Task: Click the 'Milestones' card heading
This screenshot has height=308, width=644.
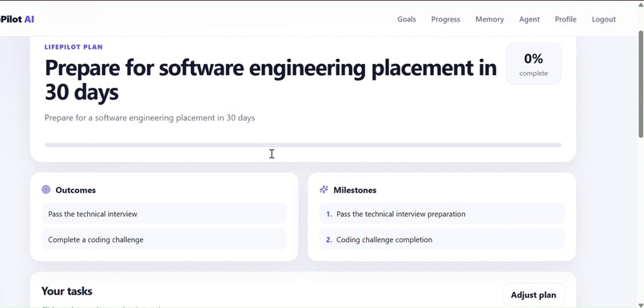Action: point(355,190)
